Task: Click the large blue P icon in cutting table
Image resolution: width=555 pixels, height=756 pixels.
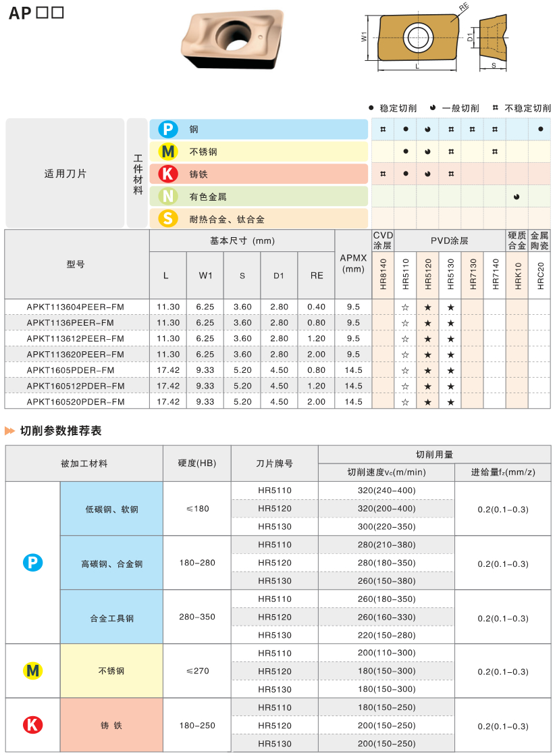Action: [33, 562]
